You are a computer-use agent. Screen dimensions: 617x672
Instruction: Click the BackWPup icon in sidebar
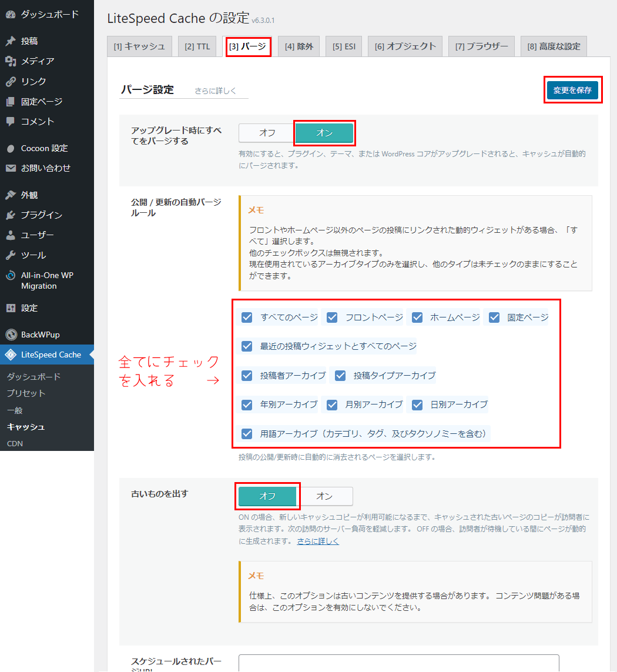point(11,335)
